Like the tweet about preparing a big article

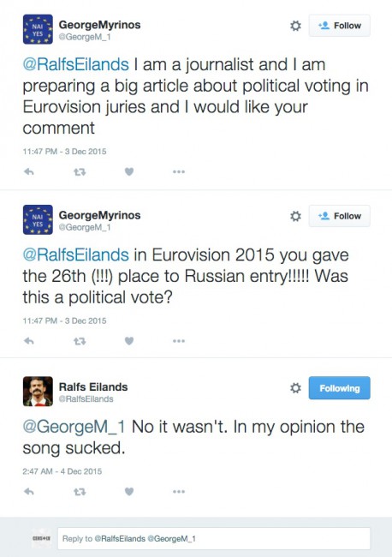[129, 171]
